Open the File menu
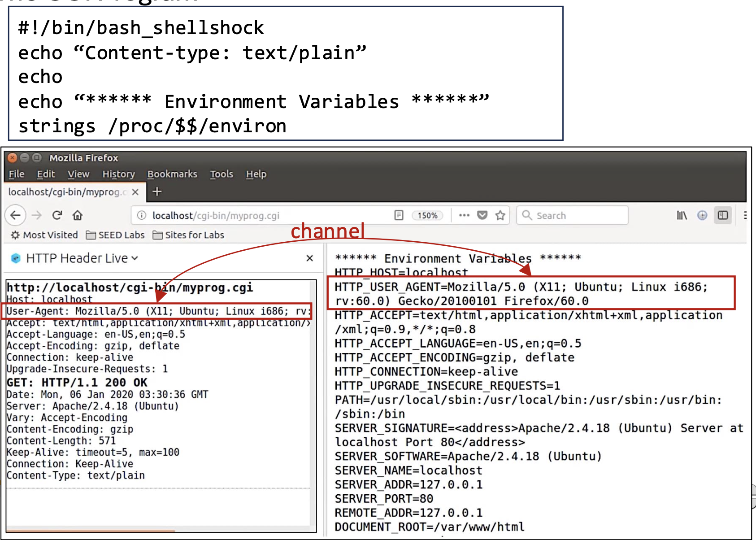Viewport: 756px width, 540px height. (17, 174)
